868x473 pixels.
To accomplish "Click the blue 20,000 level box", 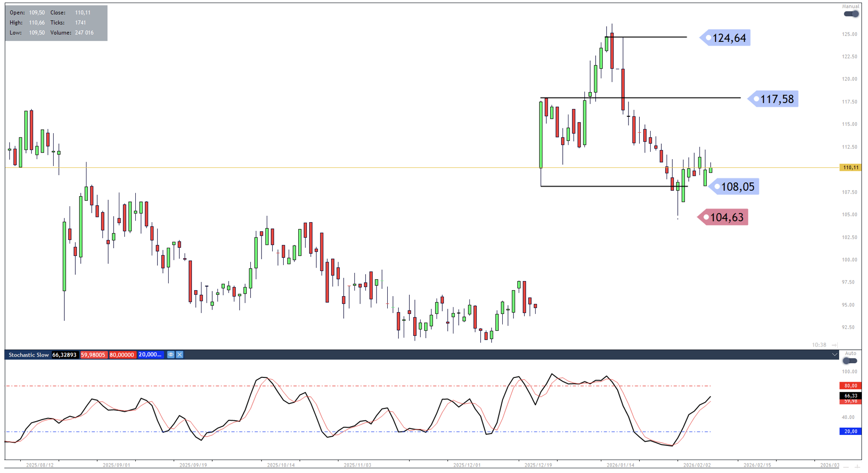I will (x=150, y=355).
